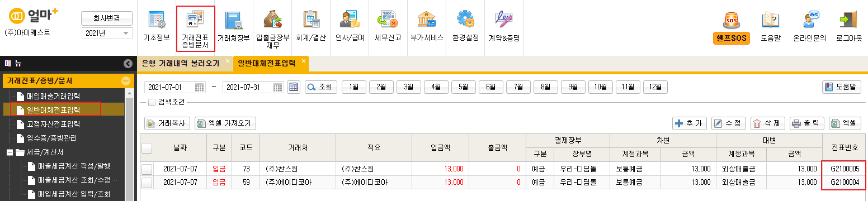Collapse the 세금/계산서 tree folder
This screenshot has width=868, height=201.
(10, 152)
